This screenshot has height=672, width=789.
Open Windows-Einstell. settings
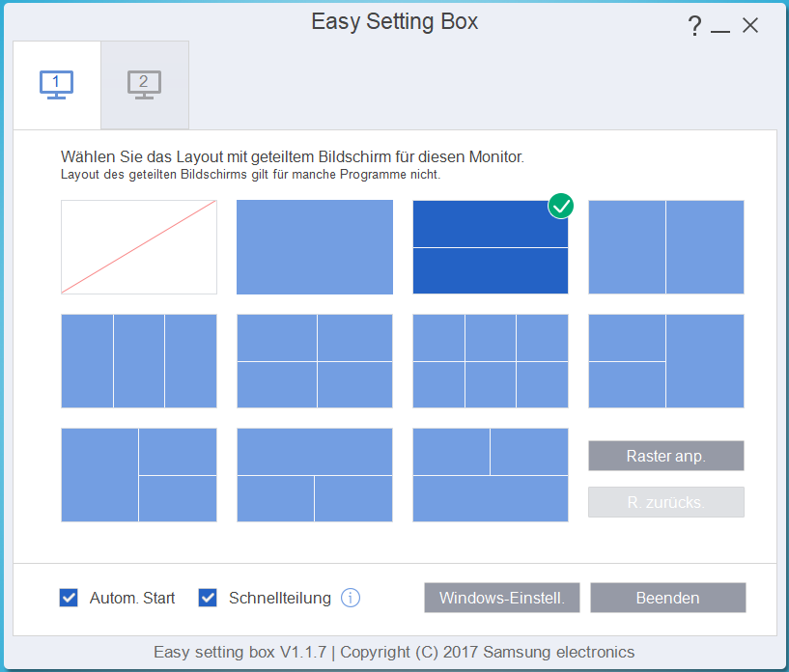pos(501,598)
